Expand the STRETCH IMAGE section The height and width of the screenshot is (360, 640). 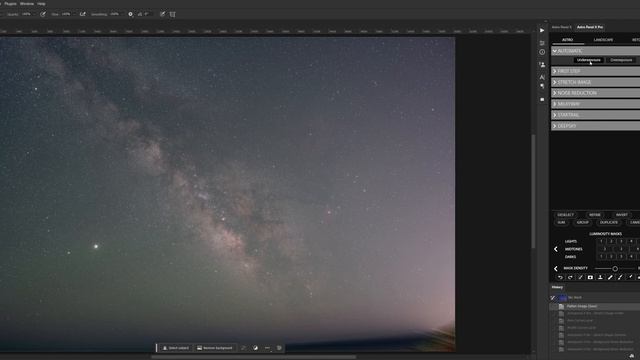(x=596, y=82)
